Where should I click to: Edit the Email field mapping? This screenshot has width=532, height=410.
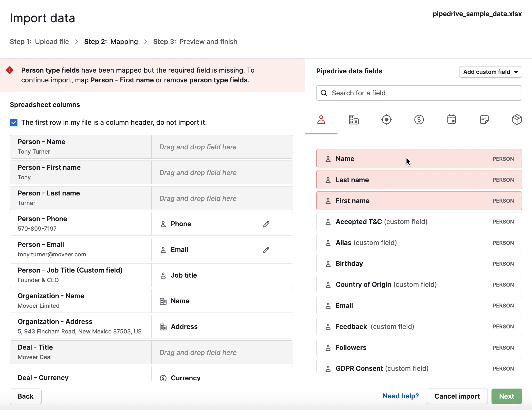266,249
